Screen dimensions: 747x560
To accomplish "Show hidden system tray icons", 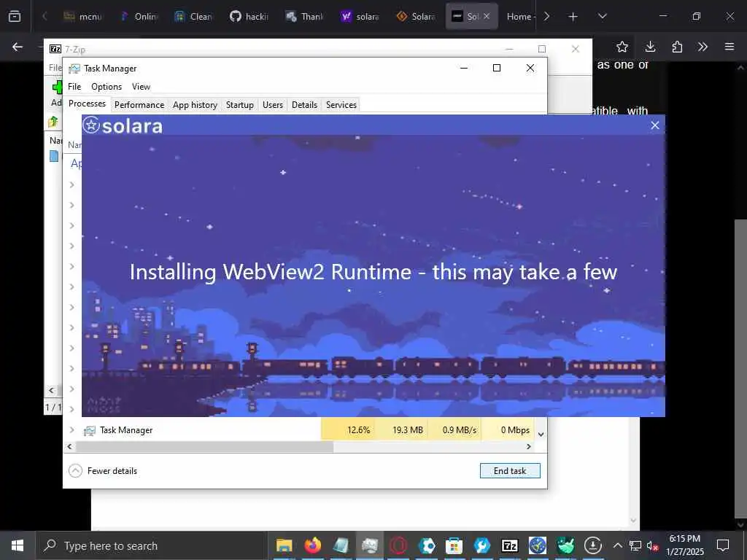I will pyautogui.click(x=617, y=545).
